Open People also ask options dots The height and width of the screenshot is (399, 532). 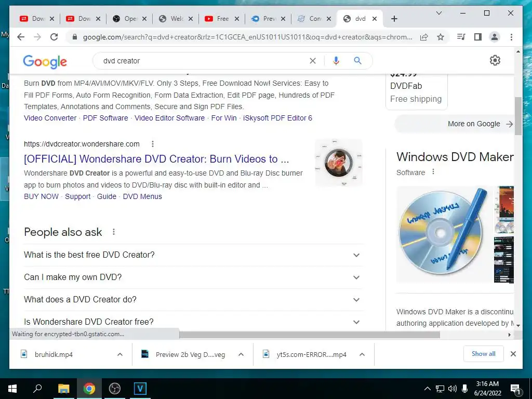point(114,232)
